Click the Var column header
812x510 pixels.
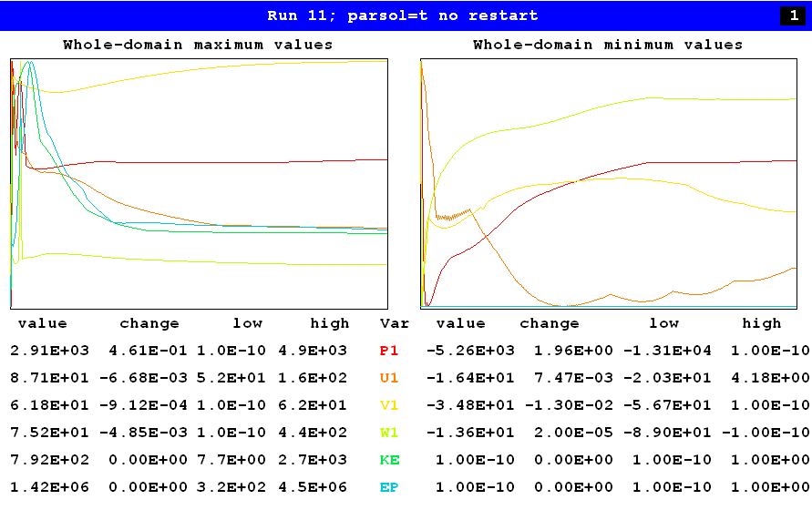(x=395, y=323)
